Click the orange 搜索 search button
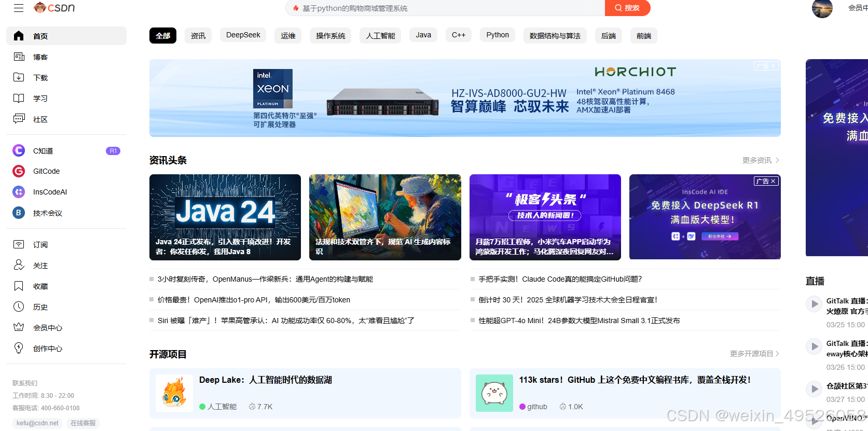The image size is (868, 431). click(627, 8)
